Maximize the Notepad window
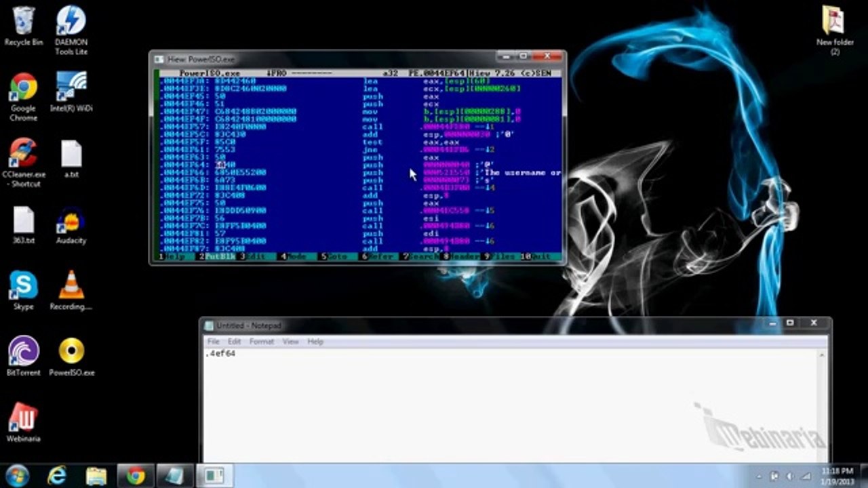868x488 pixels. click(790, 323)
